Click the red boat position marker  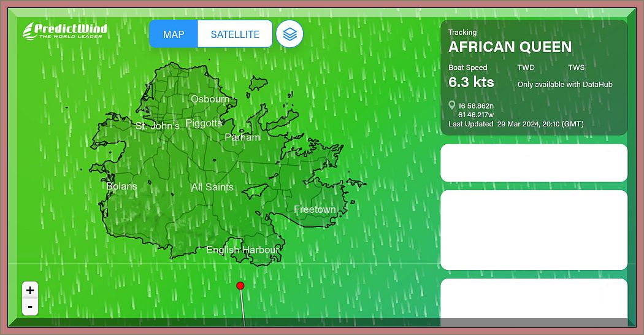pos(240,286)
